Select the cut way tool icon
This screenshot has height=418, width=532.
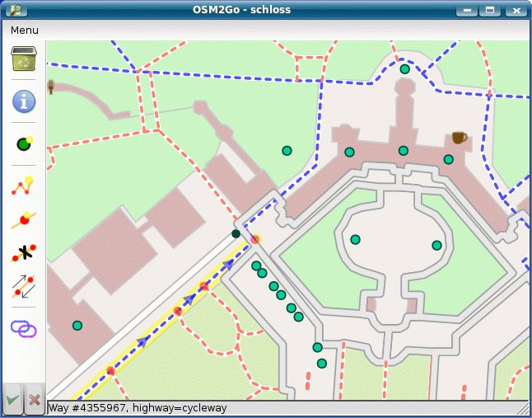click(24, 253)
